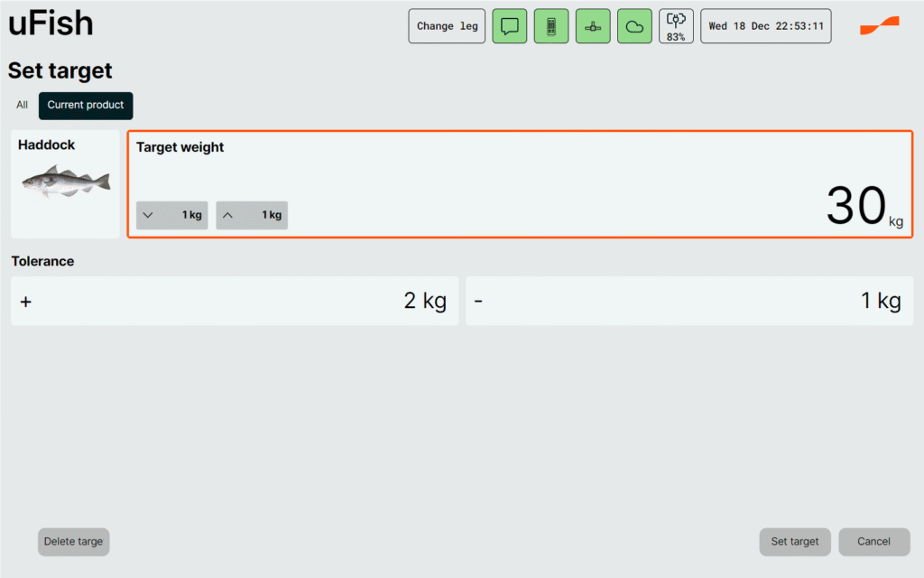This screenshot has width=924, height=578.
Task: Increase target weight by 1 kg
Action: pyautogui.click(x=252, y=215)
